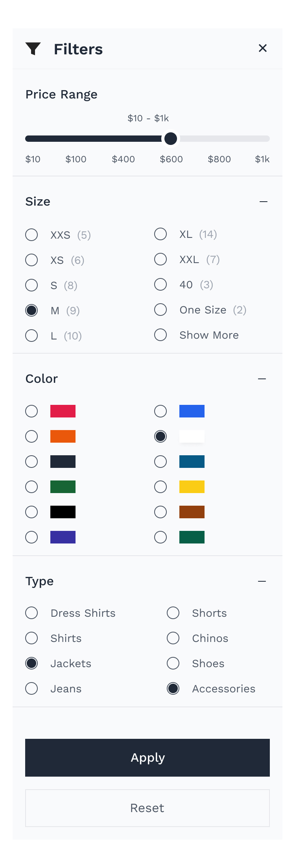Collapse the Type section

(262, 581)
